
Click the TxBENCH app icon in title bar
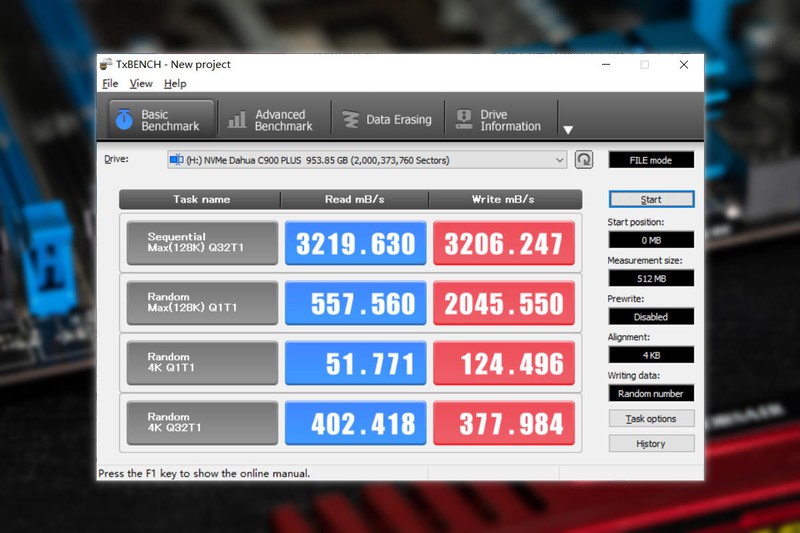106,64
